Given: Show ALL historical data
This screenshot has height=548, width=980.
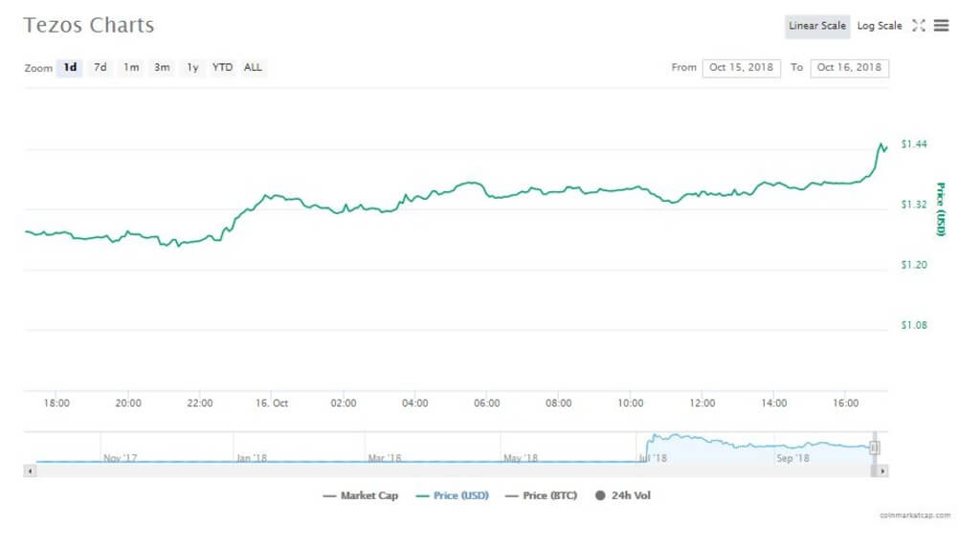Looking at the screenshot, I should click(x=253, y=68).
